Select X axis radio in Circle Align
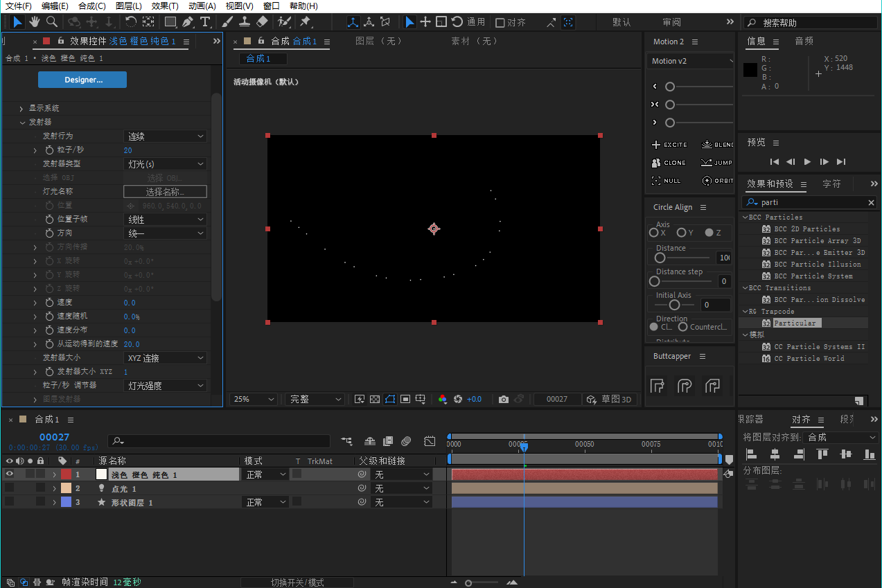The width and height of the screenshot is (882, 588). (x=653, y=233)
